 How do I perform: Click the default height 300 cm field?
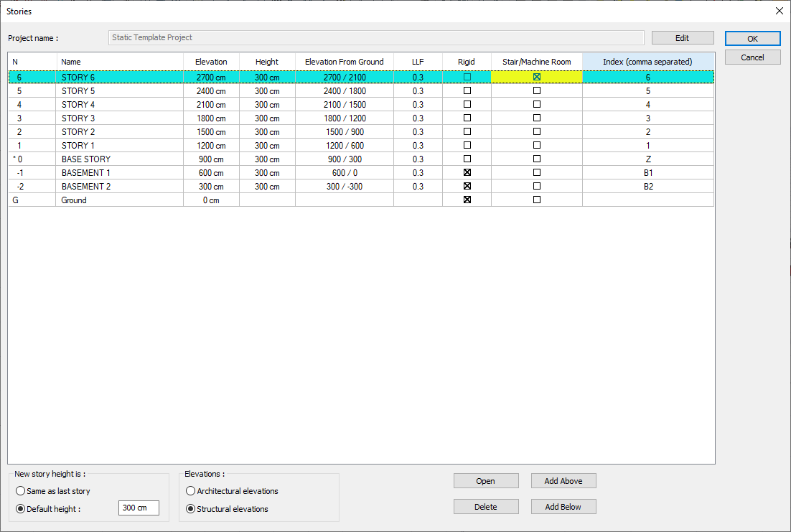138,508
